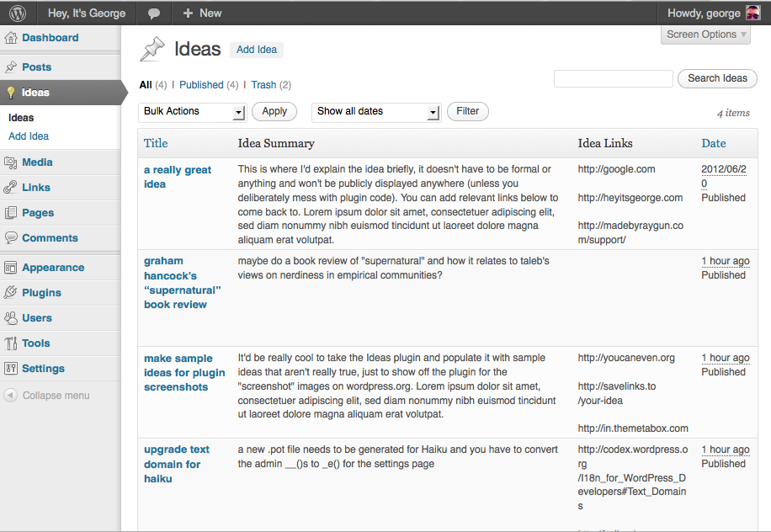The height and width of the screenshot is (532, 771).
Task: Click the Apply button
Action: pyautogui.click(x=274, y=111)
